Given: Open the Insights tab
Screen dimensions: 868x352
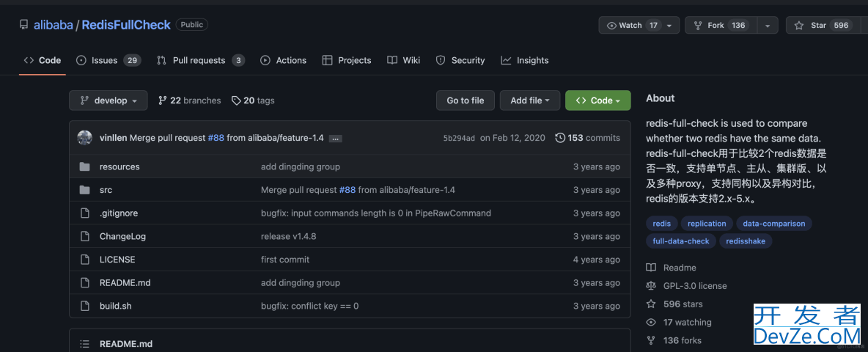Looking at the screenshot, I should click(525, 60).
